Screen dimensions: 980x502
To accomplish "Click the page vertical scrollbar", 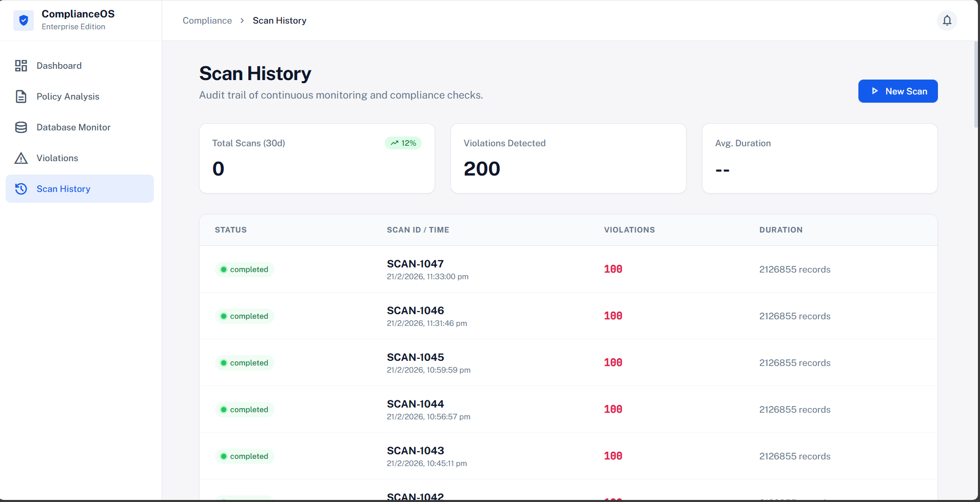I will tap(975, 85).
